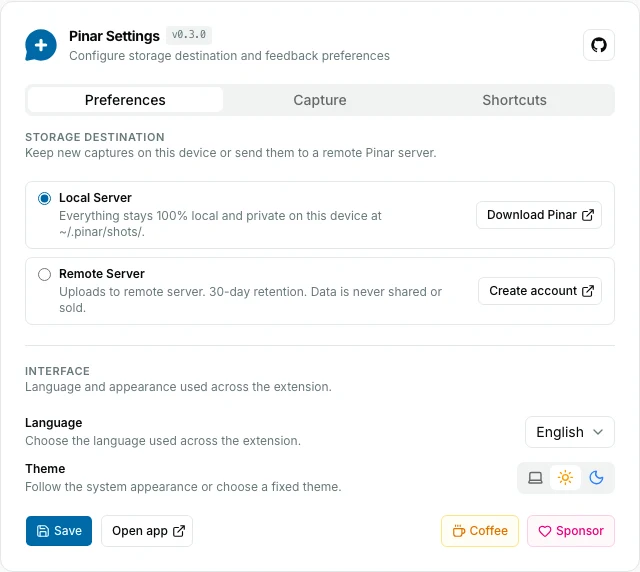Open the GitHub repository icon

pyautogui.click(x=598, y=45)
